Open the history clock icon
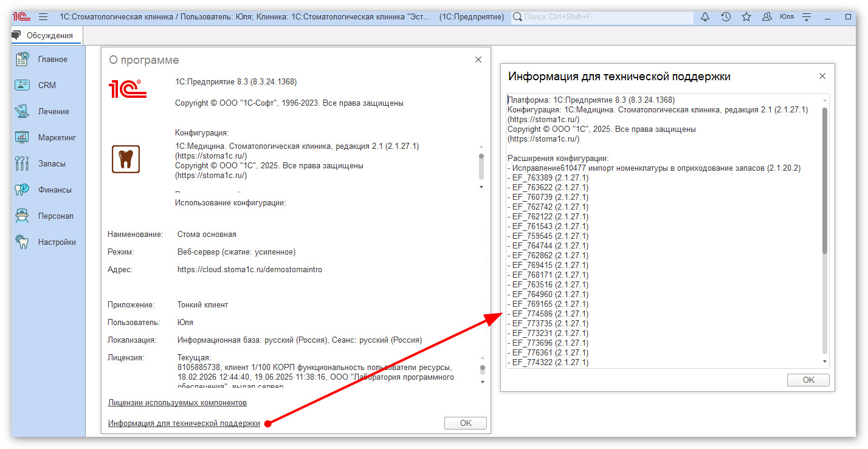868x449 pixels. click(x=726, y=17)
